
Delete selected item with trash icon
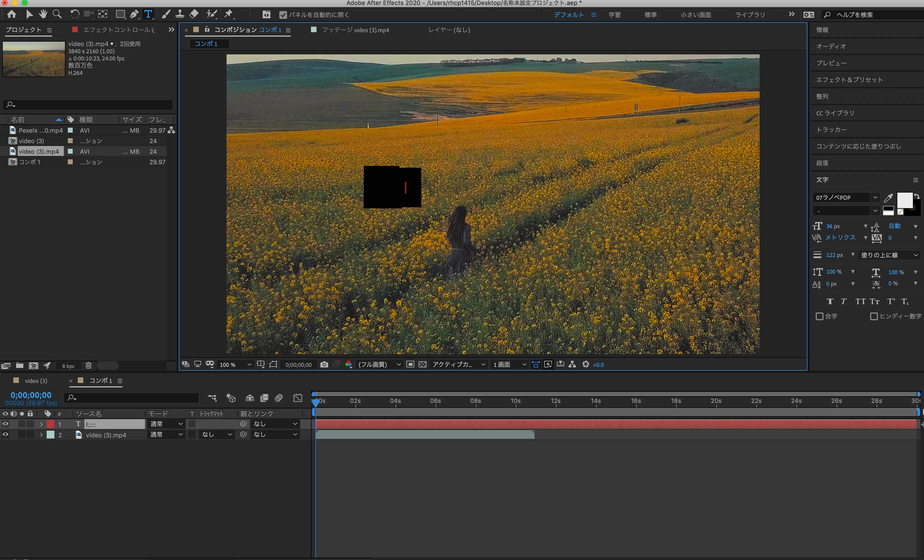(x=89, y=365)
